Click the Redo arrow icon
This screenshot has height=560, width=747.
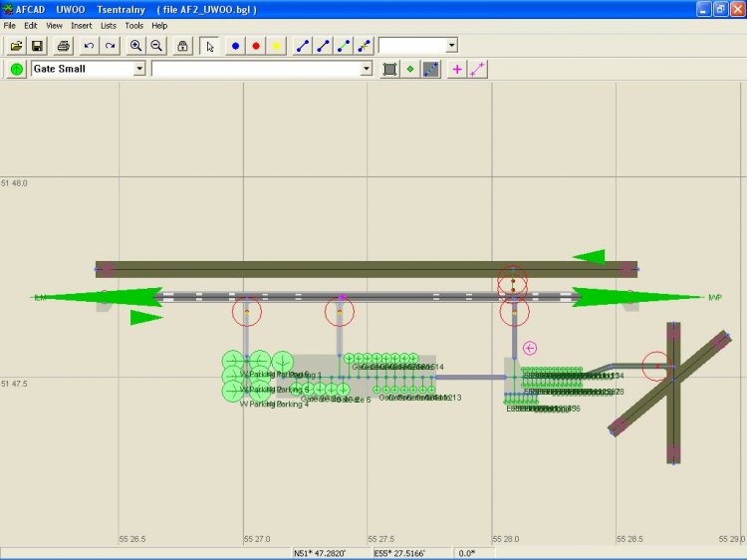point(110,46)
